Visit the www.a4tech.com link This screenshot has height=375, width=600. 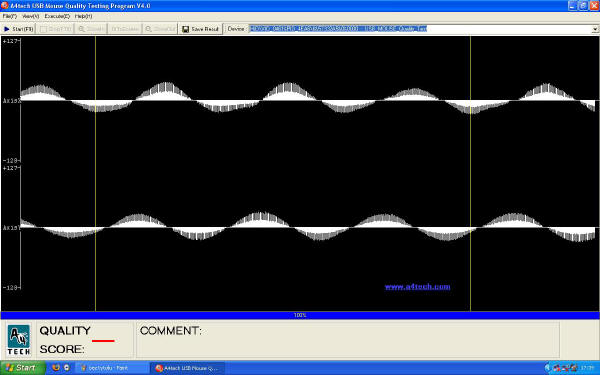pos(417,287)
